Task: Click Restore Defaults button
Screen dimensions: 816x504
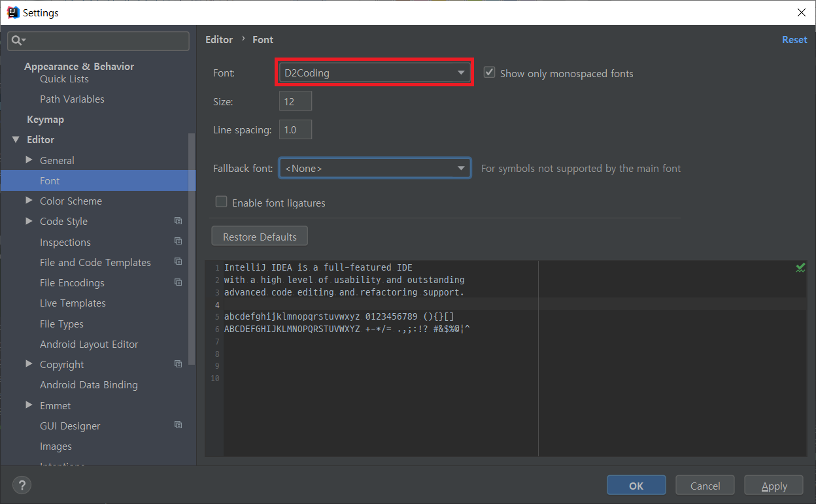Action: (260, 237)
